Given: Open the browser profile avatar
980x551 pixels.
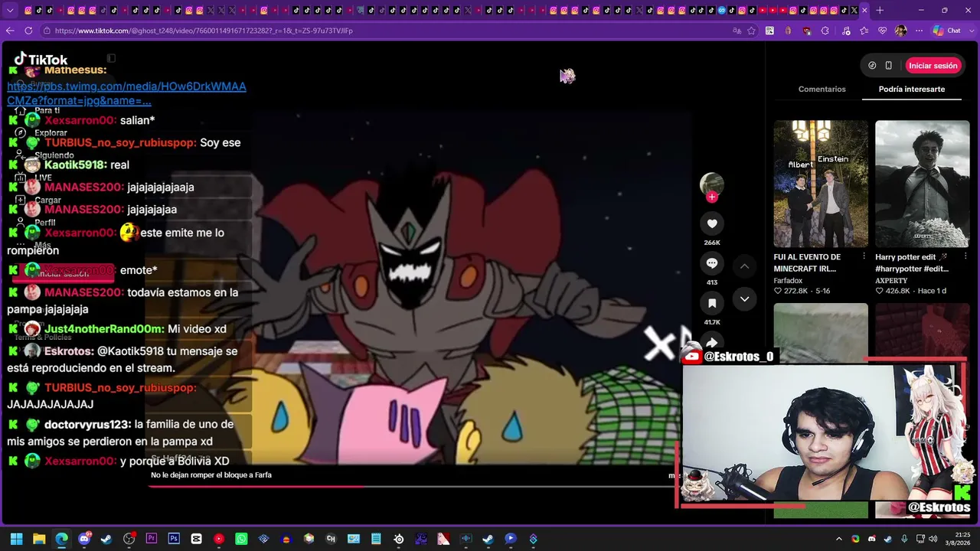Looking at the screenshot, I should [900, 31].
